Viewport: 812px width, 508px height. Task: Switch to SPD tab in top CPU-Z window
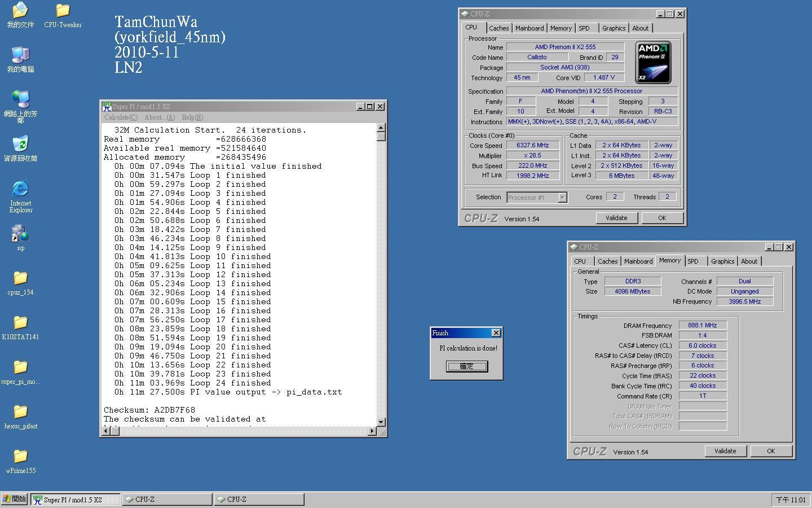click(x=584, y=28)
